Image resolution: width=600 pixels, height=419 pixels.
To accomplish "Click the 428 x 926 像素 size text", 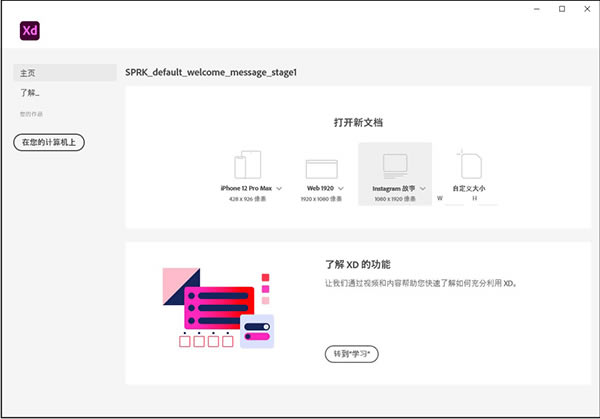I will click(248, 199).
